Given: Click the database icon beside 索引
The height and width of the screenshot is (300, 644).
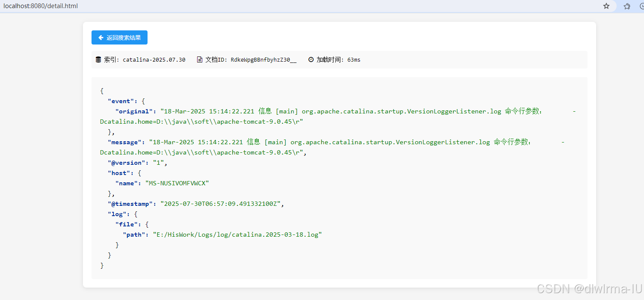Looking at the screenshot, I should tap(98, 60).
